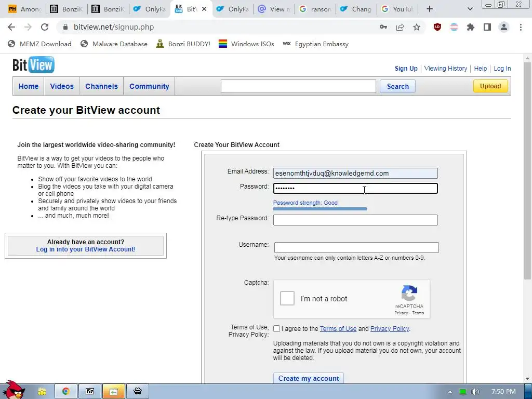Switch to the Among tab
The image size is (532, 399).
pos(25,9)
